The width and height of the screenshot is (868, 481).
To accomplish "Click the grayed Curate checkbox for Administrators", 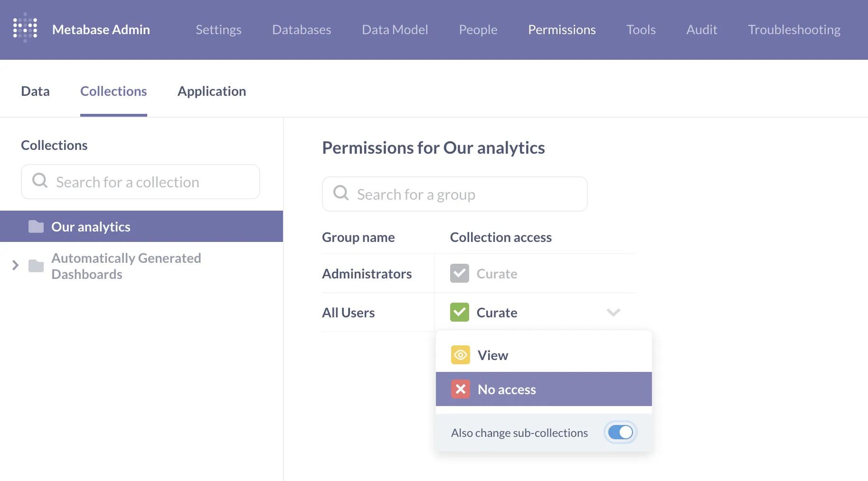I will click(x=459, y=273).
